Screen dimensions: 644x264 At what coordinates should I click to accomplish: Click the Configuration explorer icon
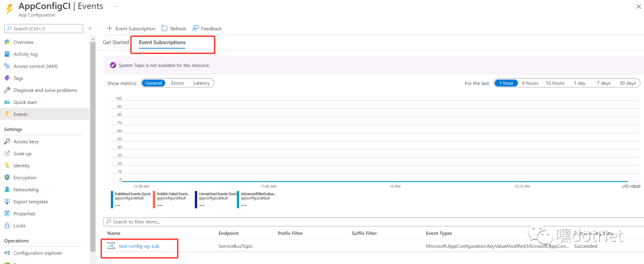point(7,253)
